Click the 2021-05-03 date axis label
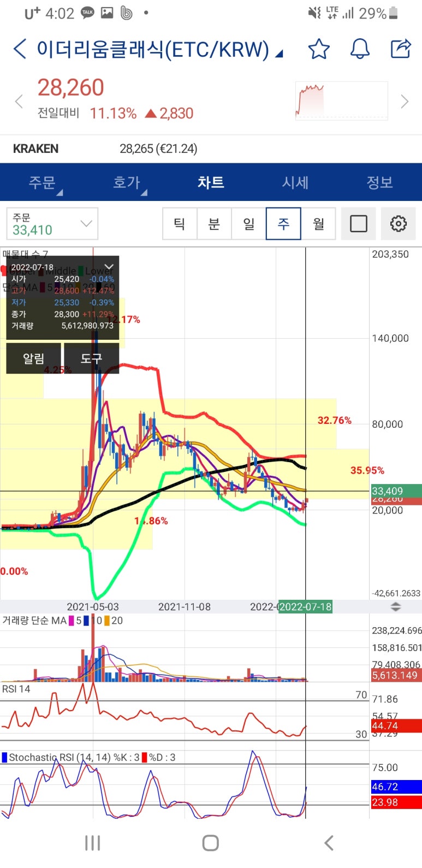422x868 pixels. tap(93, 607)
